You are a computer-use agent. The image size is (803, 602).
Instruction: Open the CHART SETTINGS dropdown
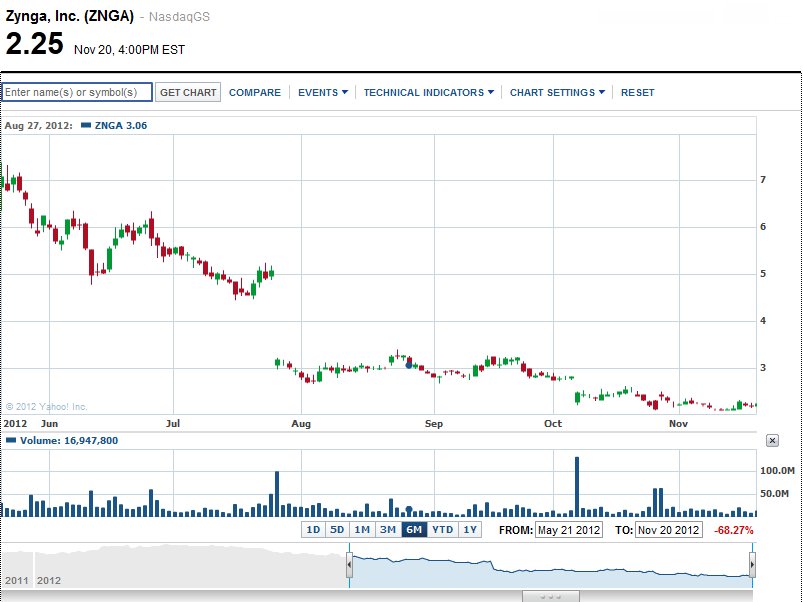557,93
